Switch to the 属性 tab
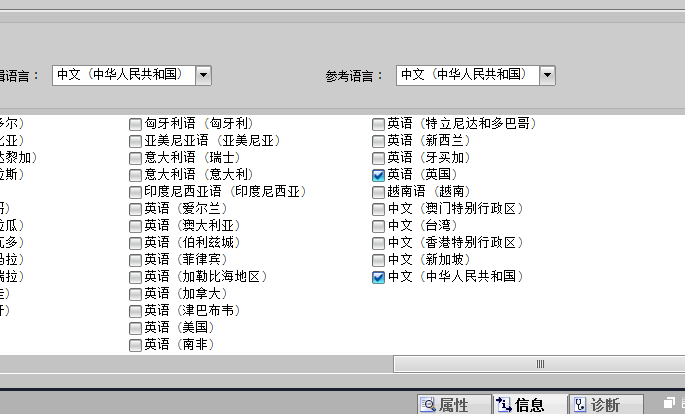The image size is (685, 414). click(x=453, y=405)
